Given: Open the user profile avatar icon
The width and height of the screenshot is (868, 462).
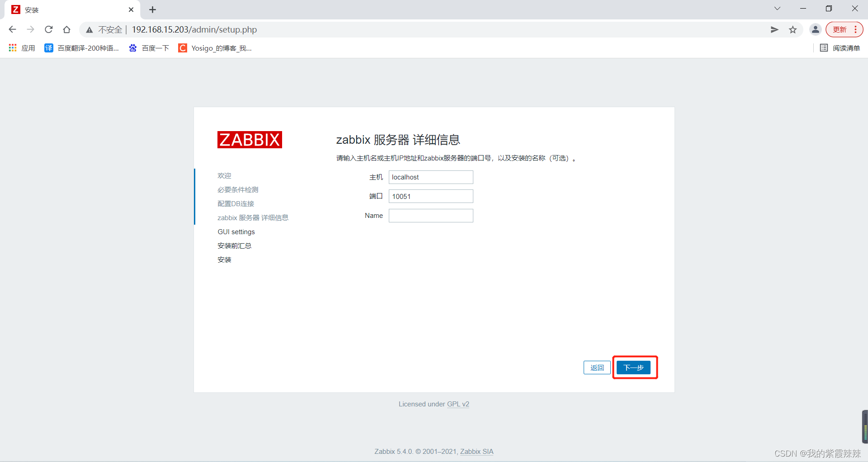Looking at the screenshot, I should coord(815,29).
